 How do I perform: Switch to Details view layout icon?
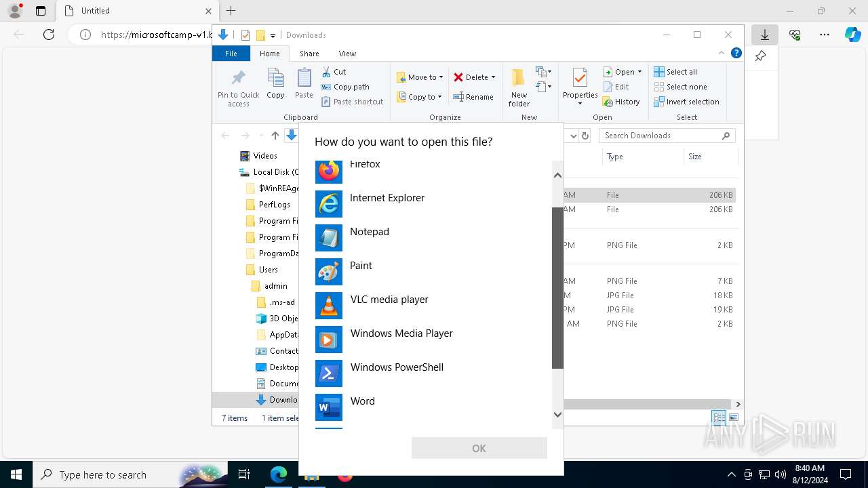click(719, 418)
